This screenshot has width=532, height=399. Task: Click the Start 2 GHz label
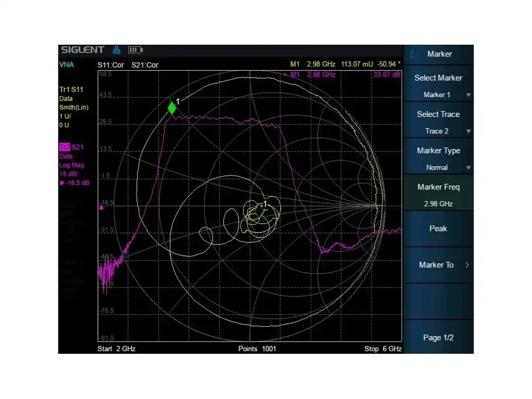(x=117, y=349)
